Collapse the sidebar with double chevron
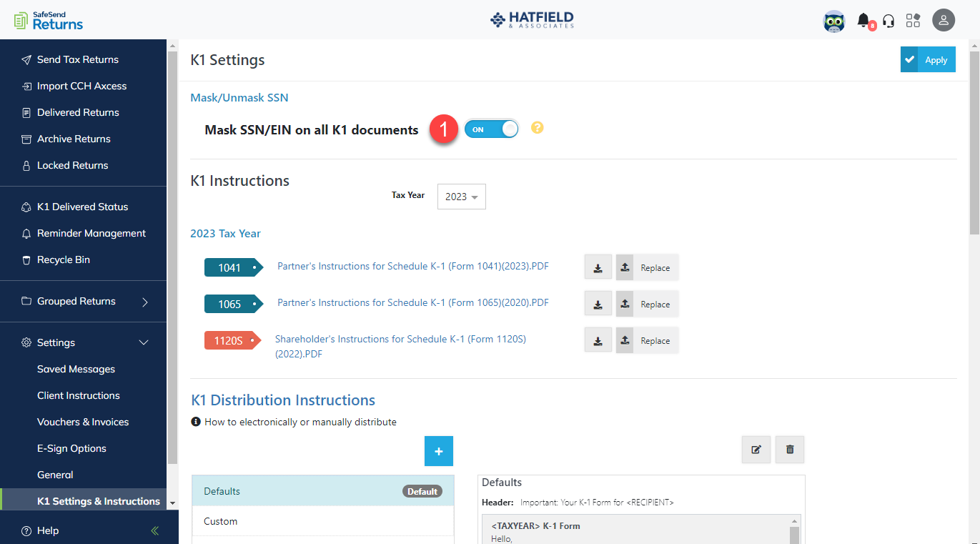 (154, 530)
